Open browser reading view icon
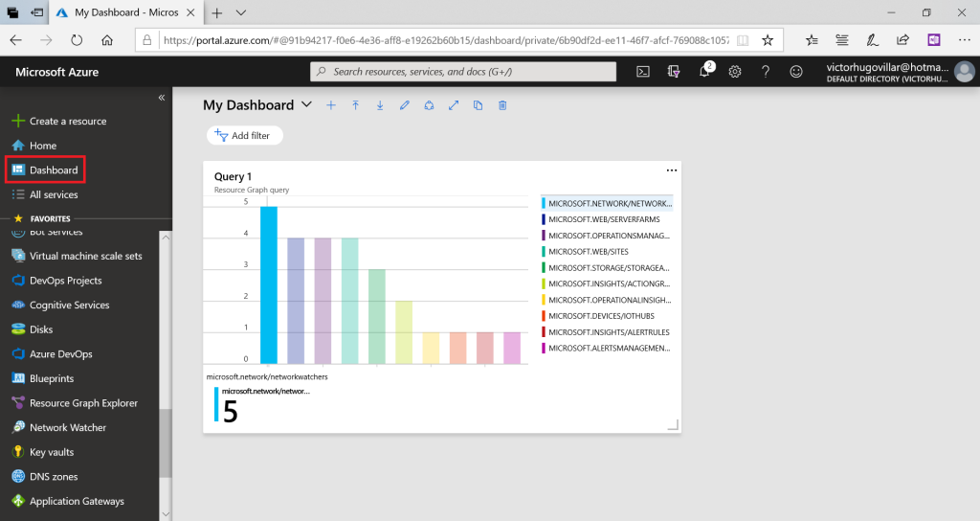980x521 pixels. pyautogui.click(x=743, y=40)
